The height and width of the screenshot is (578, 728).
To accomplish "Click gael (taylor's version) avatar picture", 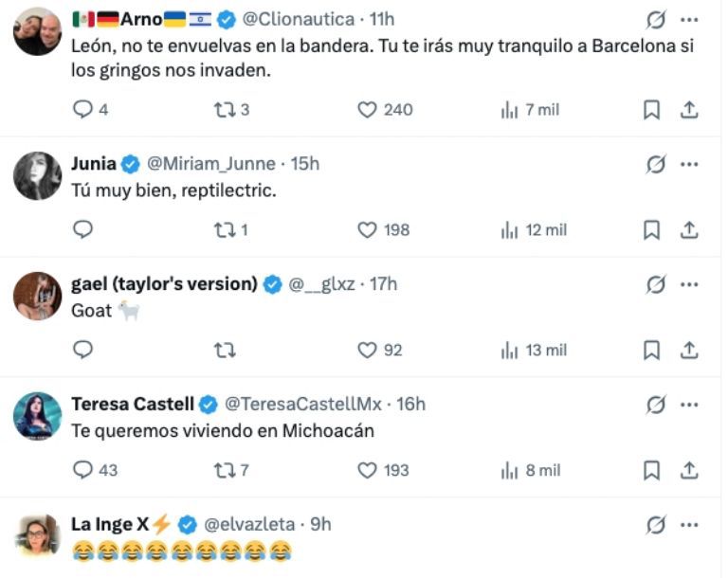I will 38,296.
